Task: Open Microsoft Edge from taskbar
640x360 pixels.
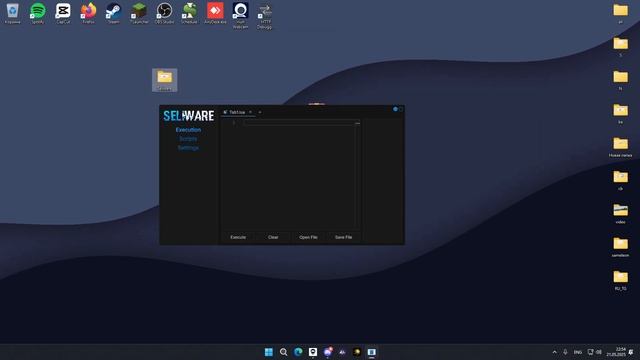Action: (x=298, y=352)
